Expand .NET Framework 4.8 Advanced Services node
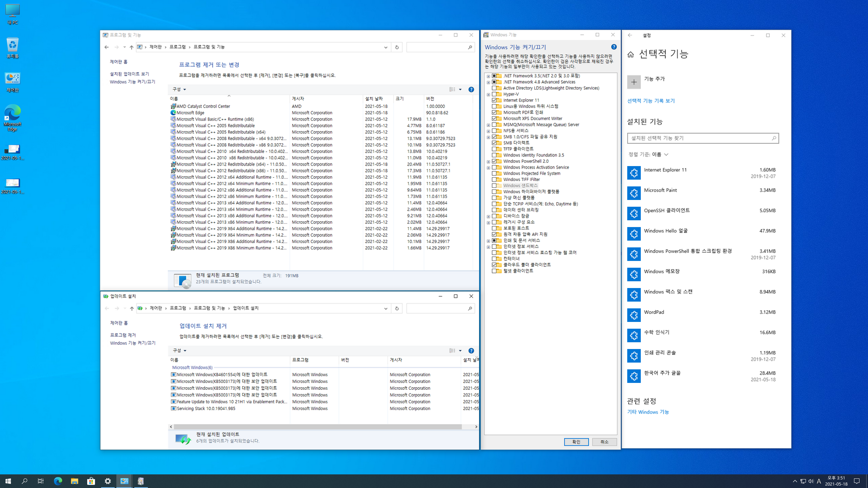 (488, 82)
